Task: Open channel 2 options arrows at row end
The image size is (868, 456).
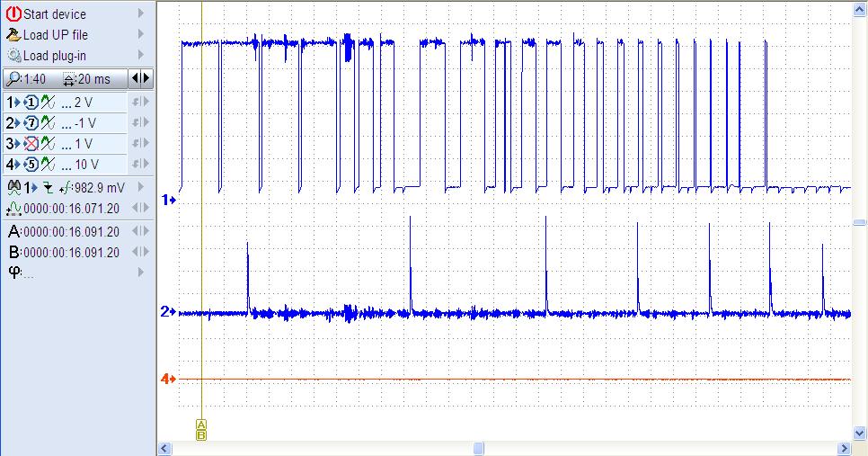Action: pos(140,122)
